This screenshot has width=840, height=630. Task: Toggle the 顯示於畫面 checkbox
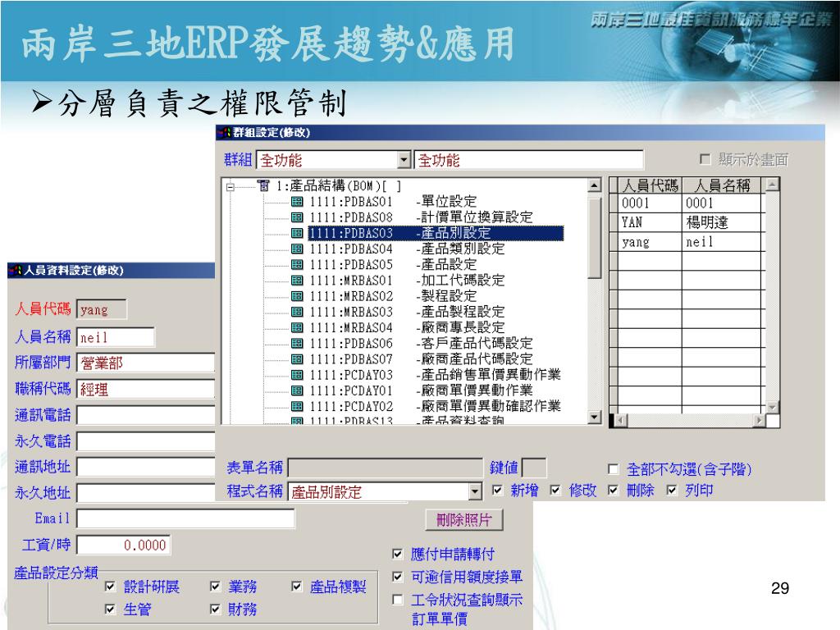(705, 159)
